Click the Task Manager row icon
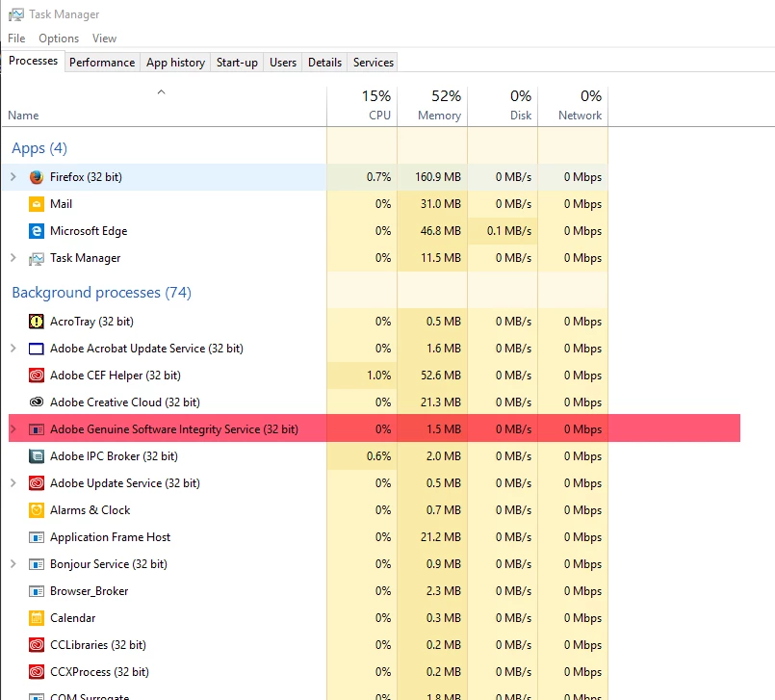Image resolution: width=775 pixels, height=700 pixels. pos(36,258)
